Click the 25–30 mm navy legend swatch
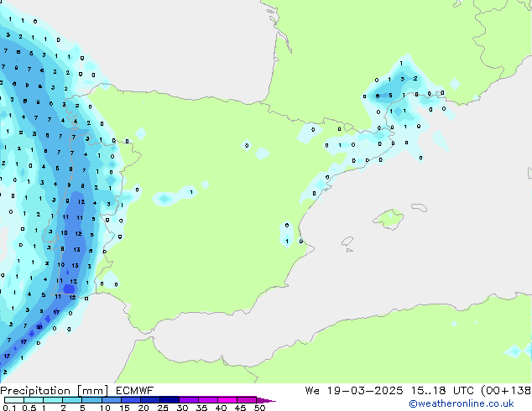 169,400
